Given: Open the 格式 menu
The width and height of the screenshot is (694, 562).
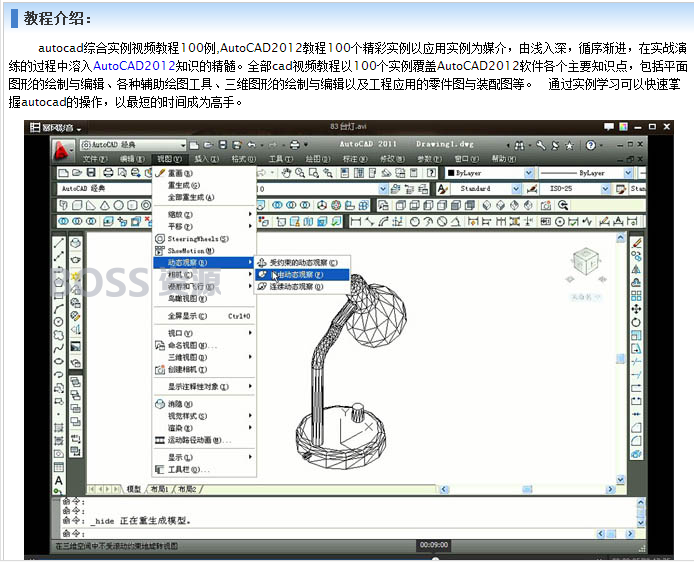Looking at the screenshot, I should [x=243, y=158].
